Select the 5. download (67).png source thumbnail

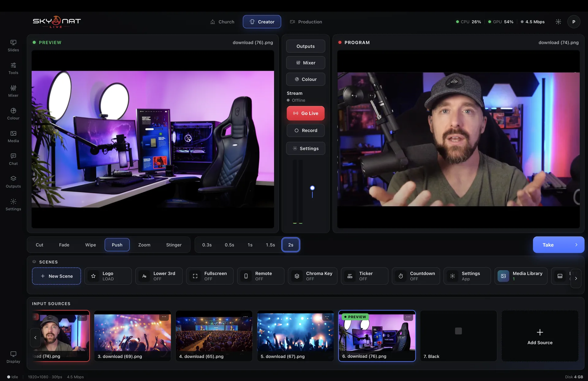(296, 336)
